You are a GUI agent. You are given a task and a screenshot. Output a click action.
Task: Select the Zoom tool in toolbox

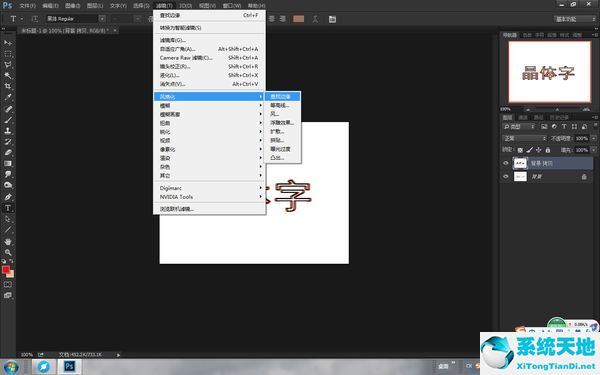[8, 253]
